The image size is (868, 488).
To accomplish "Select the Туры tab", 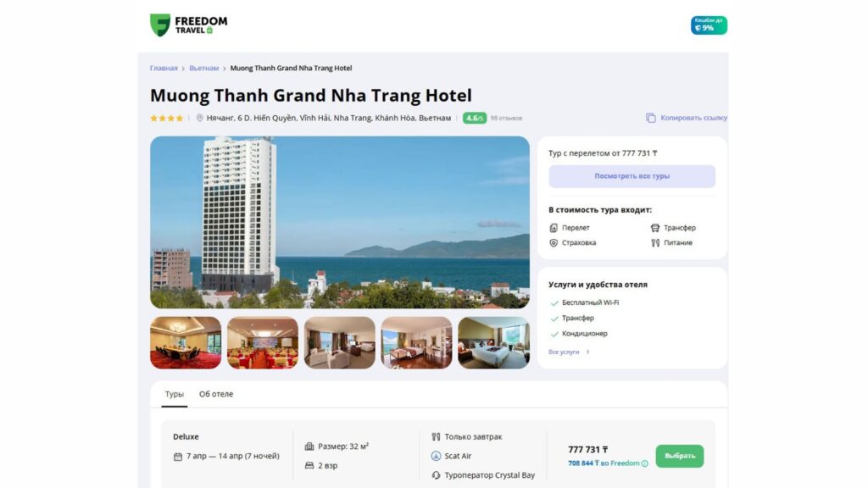I will 175,394.
